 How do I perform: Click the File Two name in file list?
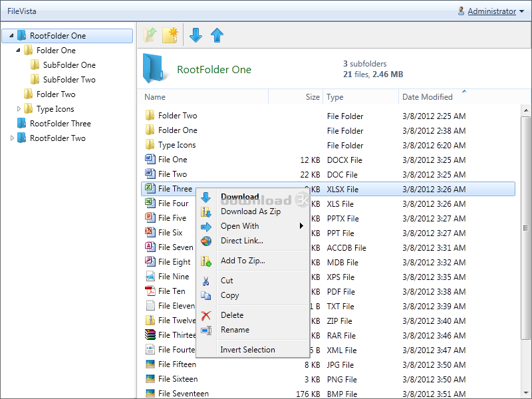coord(173,174)
